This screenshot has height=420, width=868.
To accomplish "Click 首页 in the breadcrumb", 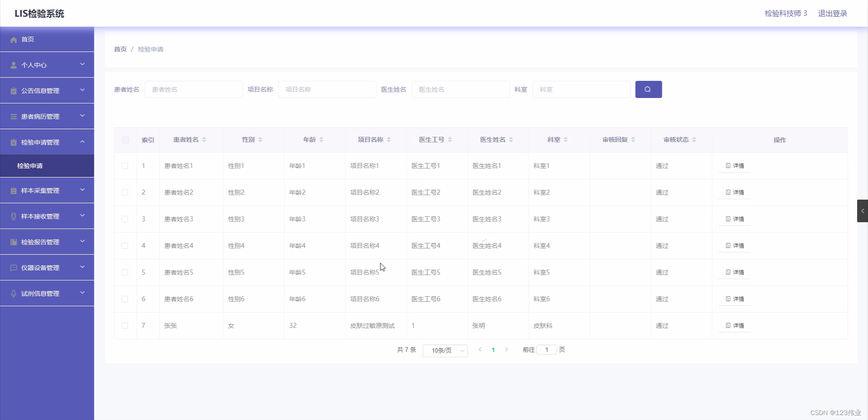I will click(x=120, y=49).
